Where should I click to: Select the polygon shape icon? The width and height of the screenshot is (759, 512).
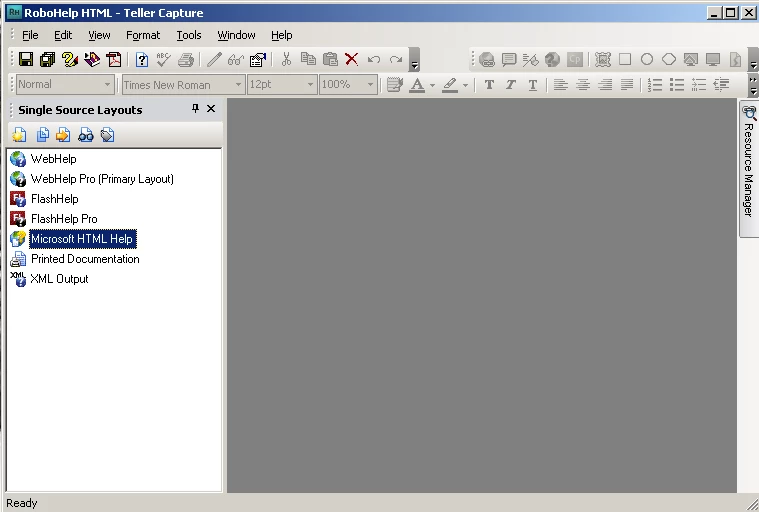coord(669,60)
